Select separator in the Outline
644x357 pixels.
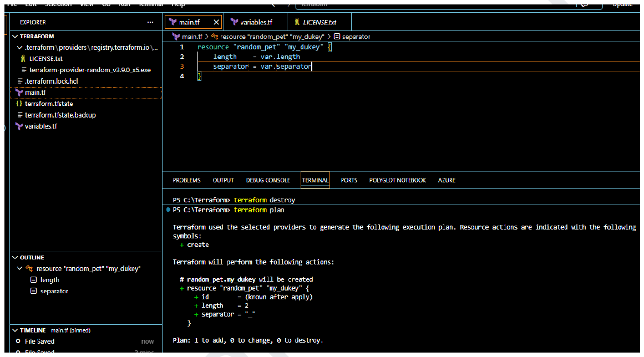coord(54,291)
